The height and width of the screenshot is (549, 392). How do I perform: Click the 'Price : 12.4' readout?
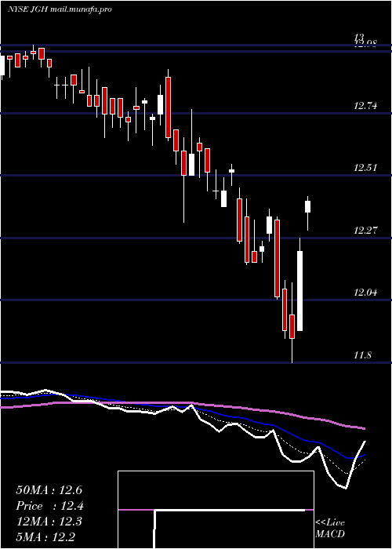pos(49,506)
